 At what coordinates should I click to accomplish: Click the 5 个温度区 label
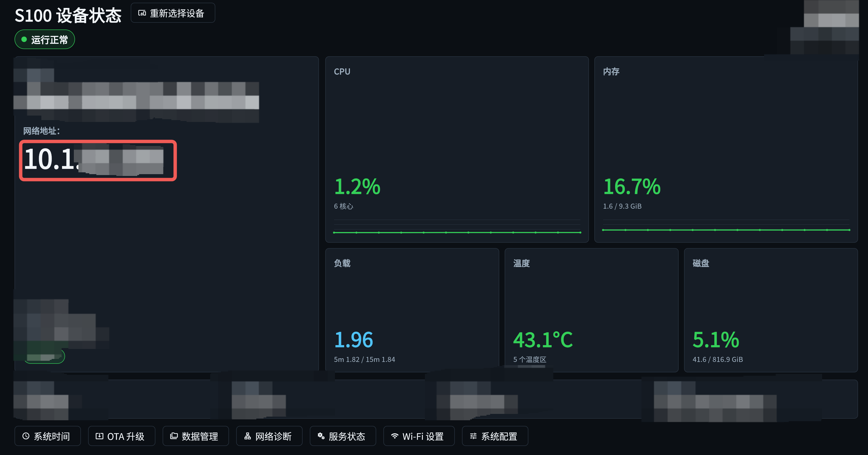click(x=530, y=359)
